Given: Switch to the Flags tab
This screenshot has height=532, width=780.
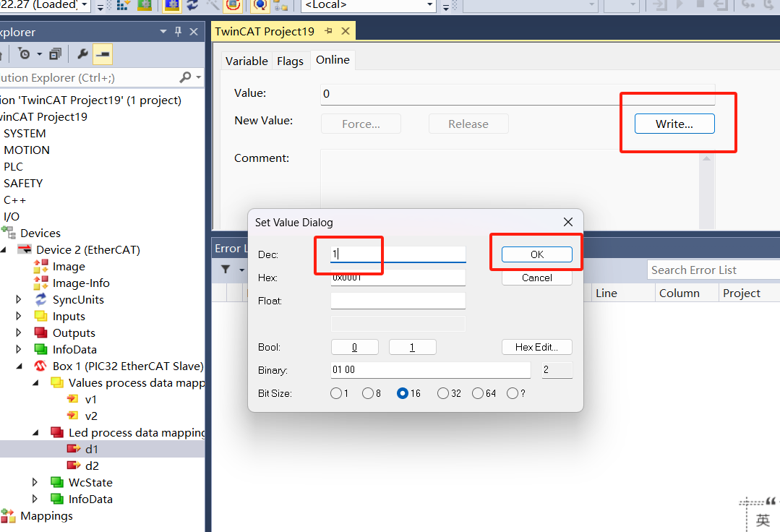Looking at the screenshot, I should click(x=290, y=61).
